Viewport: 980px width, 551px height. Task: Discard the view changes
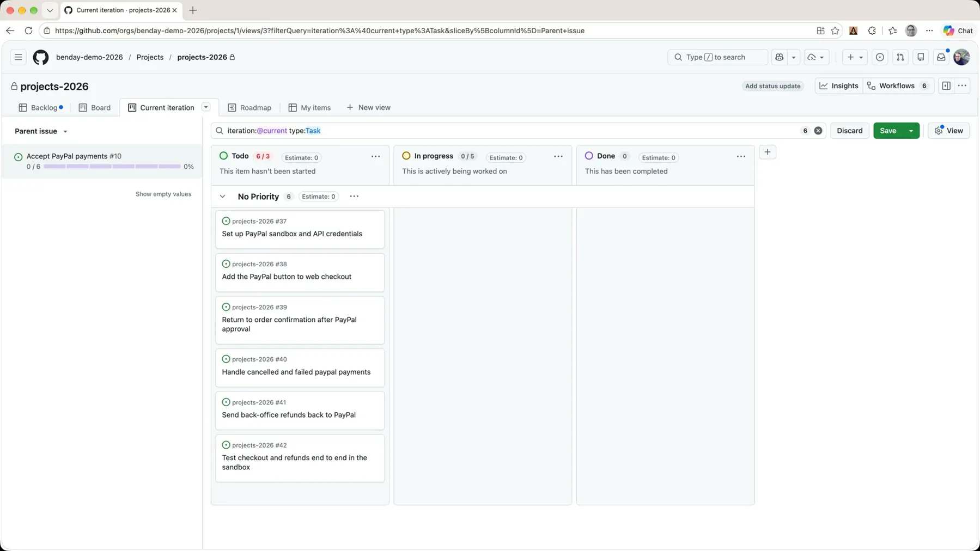(849, 131)
